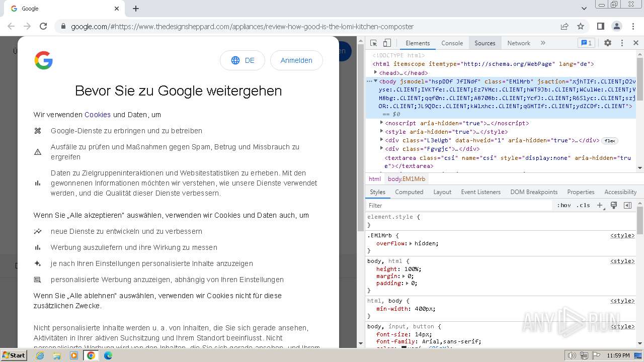Open the DOM Breakpoints tab

click(x=534, y=192)
